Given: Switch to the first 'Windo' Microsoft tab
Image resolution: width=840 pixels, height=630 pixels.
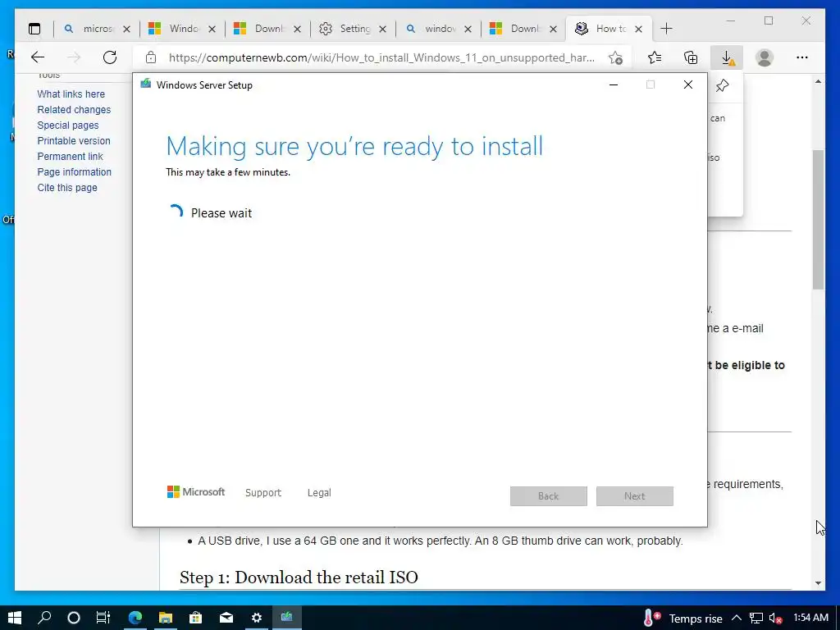Looking at the screenshot, I should [176, 29].
